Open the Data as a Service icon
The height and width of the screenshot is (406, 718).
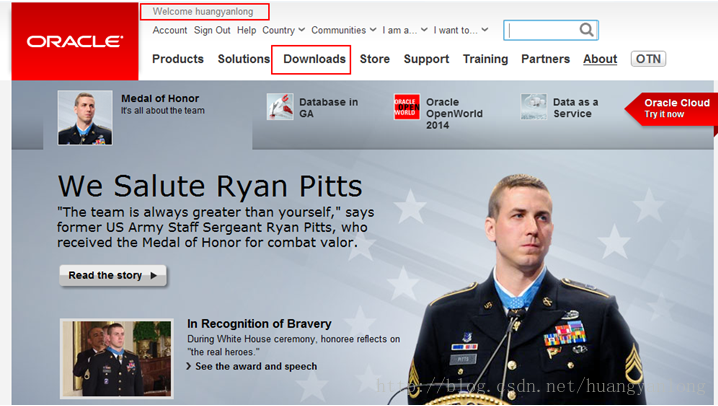coord(533,107)
